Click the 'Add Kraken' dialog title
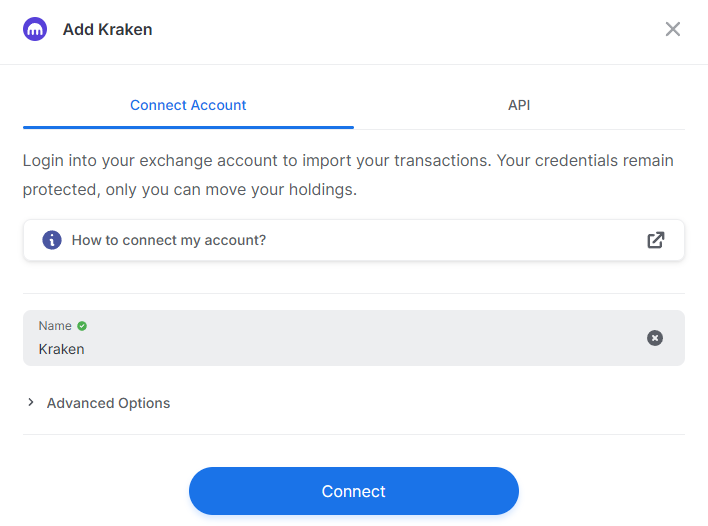This screenshot has width=708, height=526. (x=107, y=29)
